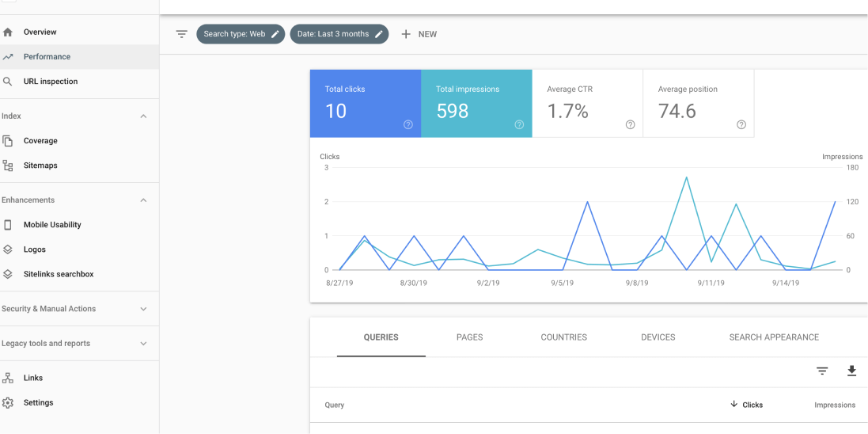
Task: Expand Security & Manual Actions section
Action: click(x=79, y=309)
